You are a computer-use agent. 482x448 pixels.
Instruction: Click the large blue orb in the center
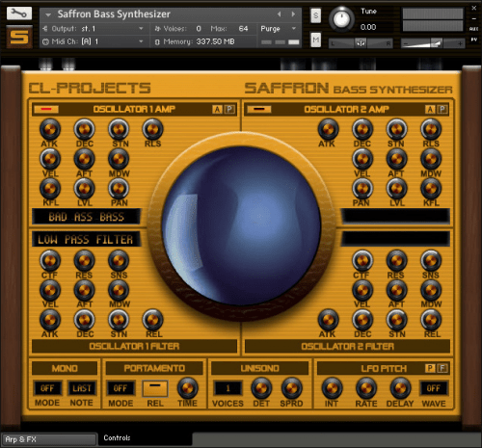point(241,225)
